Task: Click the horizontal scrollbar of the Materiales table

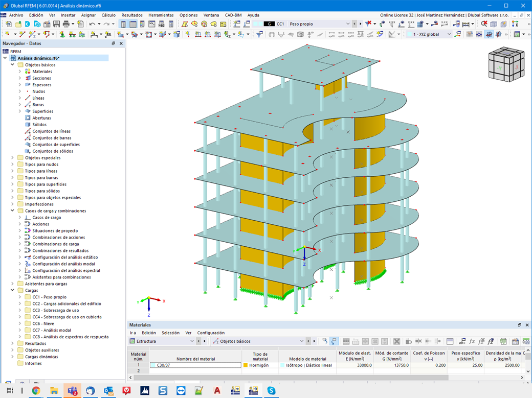Action: (291, 378)
